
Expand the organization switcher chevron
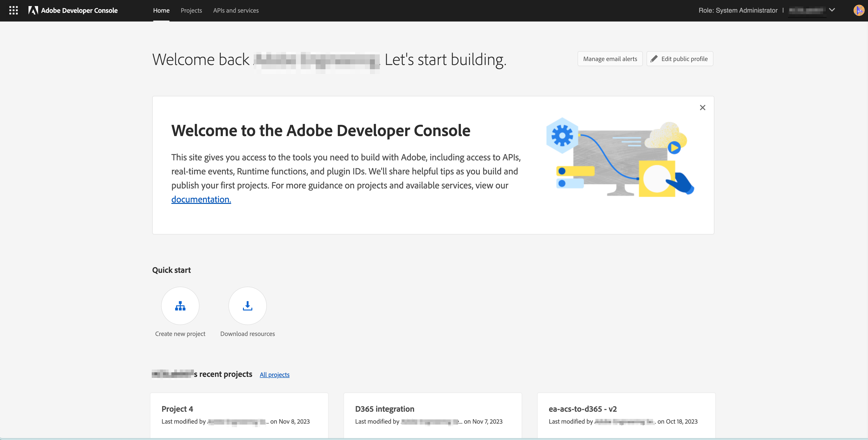(832, 10)
